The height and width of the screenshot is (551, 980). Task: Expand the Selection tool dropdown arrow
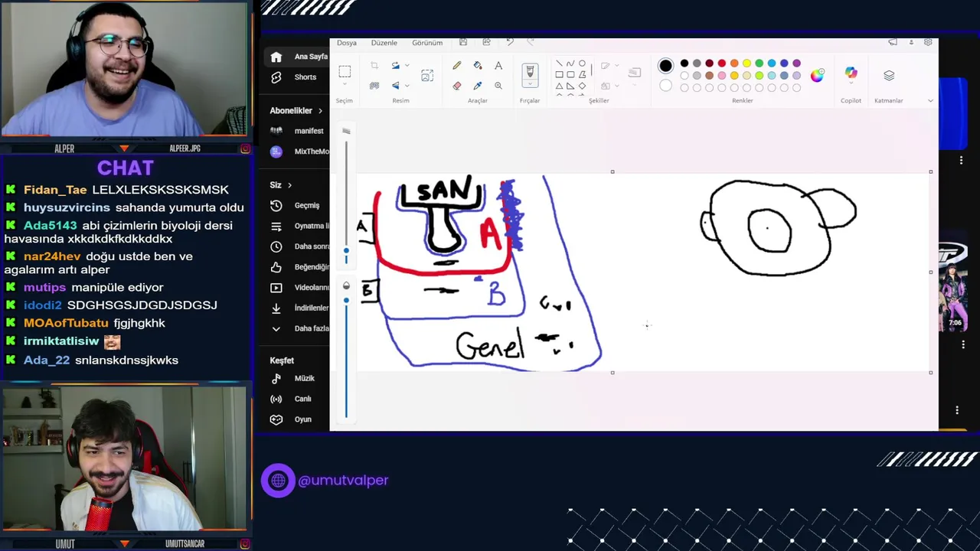[x=345, y=84]
